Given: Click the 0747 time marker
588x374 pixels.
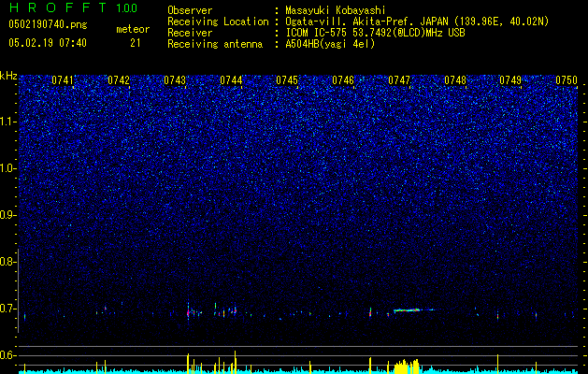Looking at the screenshot, I should (399, 80).
